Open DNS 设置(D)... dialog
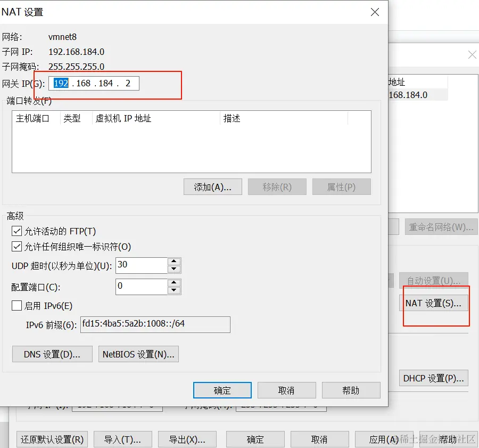Viewport: 479px width, 448px height. (x=52, y=354)
